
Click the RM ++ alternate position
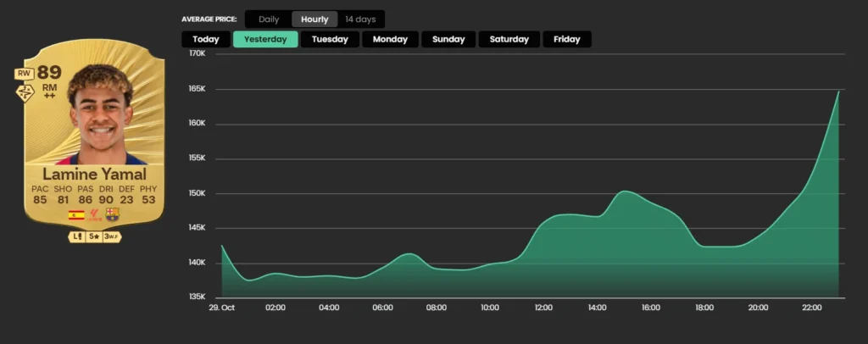pos(50,90)
